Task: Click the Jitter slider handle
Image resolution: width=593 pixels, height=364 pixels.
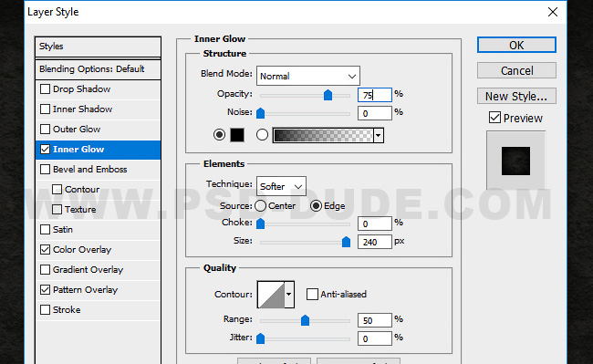Action: pyautogui.click(x=261, y=338)
